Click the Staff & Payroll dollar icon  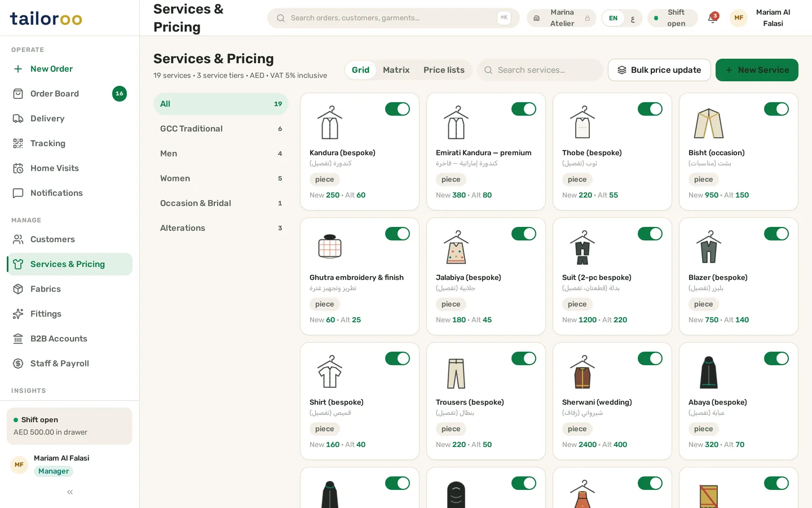(18, 364)
